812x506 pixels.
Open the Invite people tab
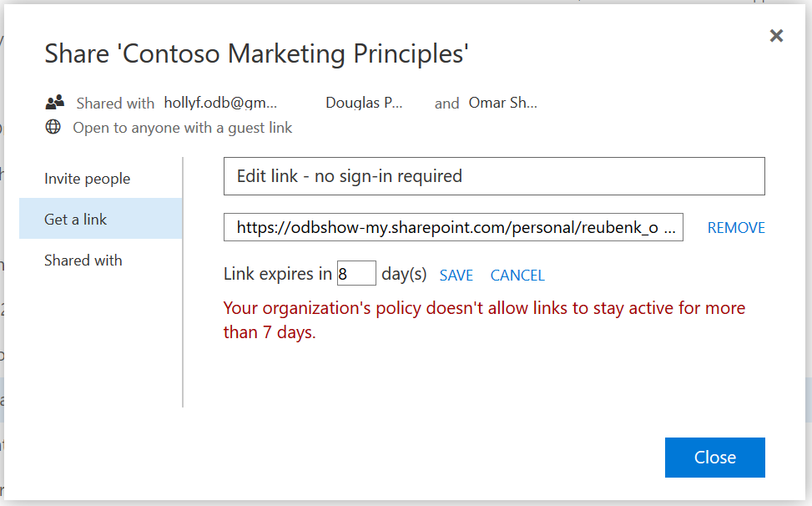click(x=88, y=179)
